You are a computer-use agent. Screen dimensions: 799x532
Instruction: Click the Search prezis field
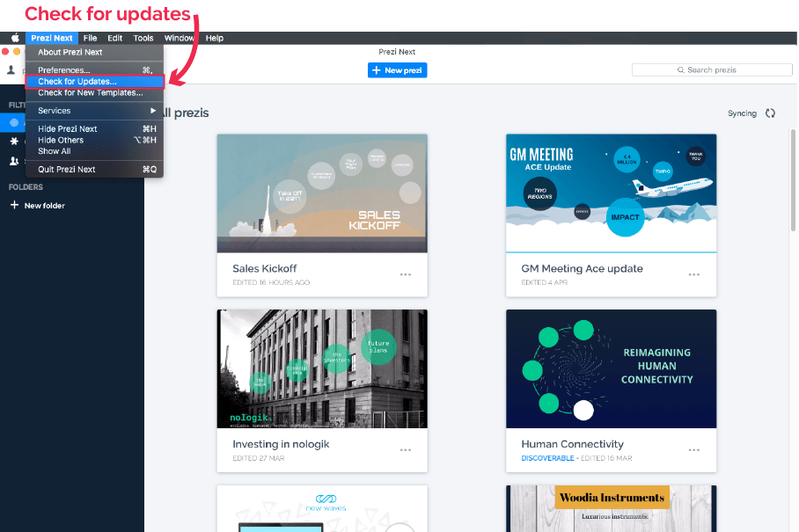[x=712, y=70]
